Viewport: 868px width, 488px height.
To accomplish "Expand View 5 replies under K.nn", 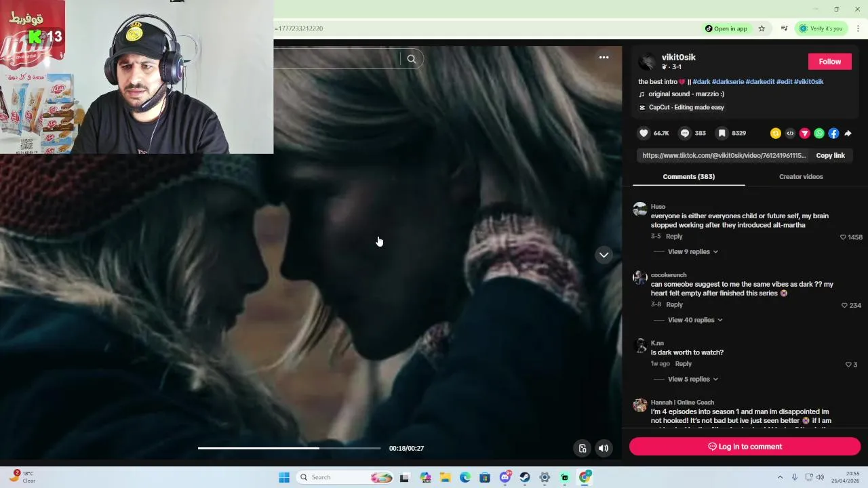I will point(692,380).
